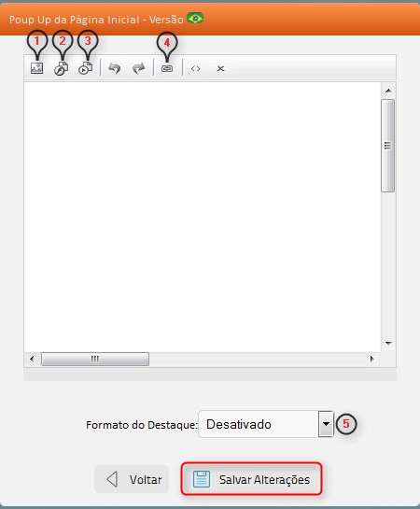Click the Brazil flag version icon

point(195,19)
